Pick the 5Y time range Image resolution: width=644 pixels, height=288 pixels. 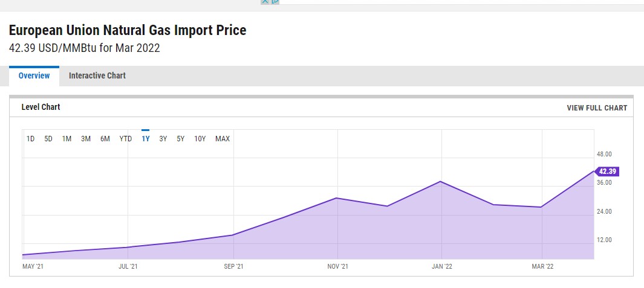click(181, 139)
